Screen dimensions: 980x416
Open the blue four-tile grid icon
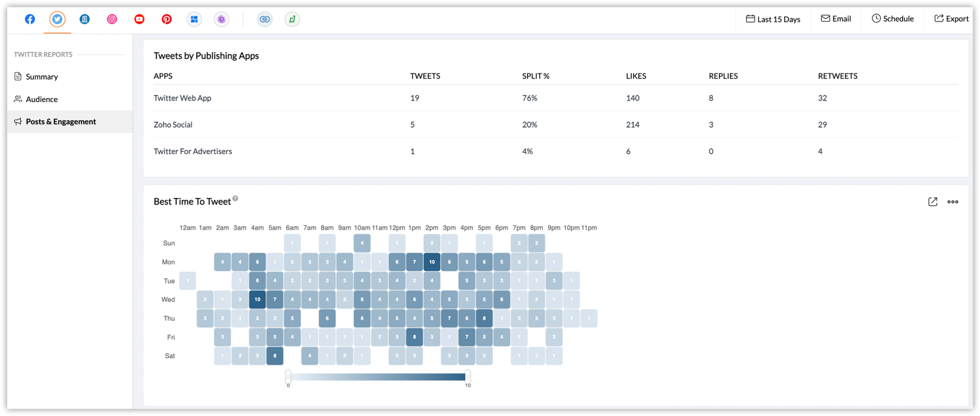click(194, 19)
